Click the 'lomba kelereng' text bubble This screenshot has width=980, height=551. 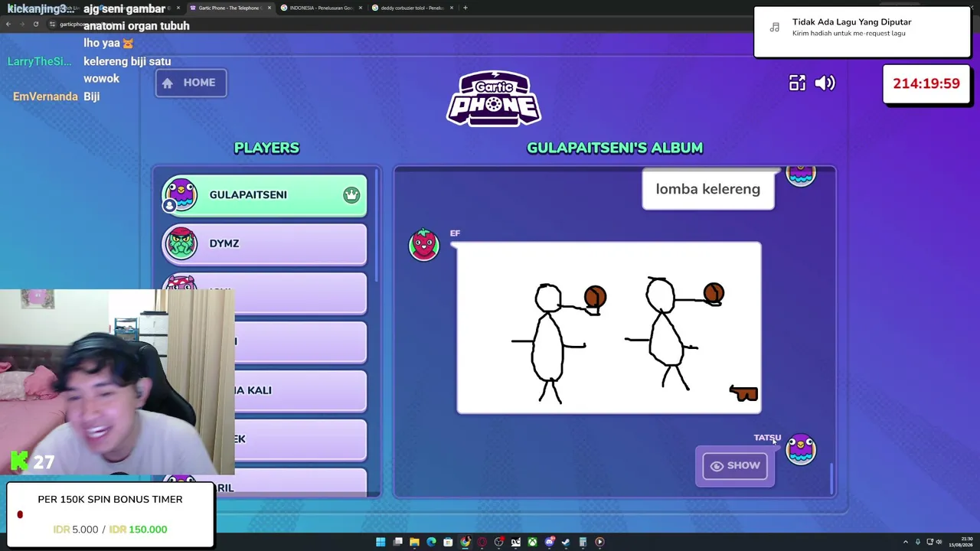pos(708,189)
